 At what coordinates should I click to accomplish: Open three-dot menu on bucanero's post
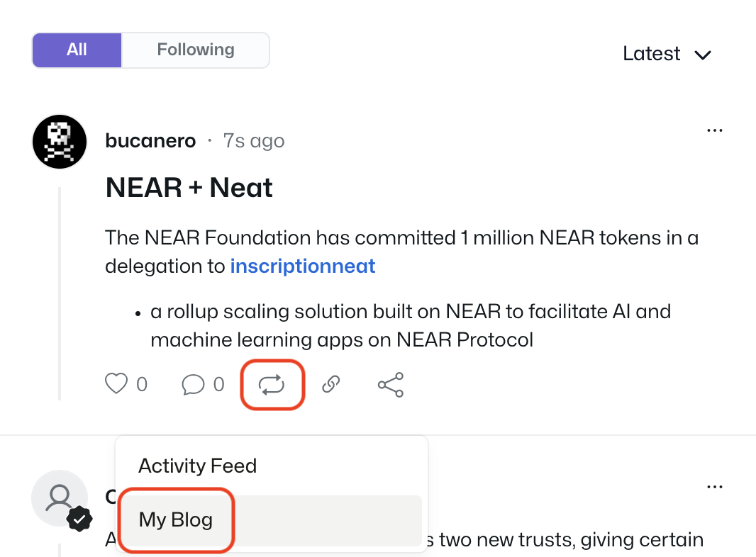(715, 130)
